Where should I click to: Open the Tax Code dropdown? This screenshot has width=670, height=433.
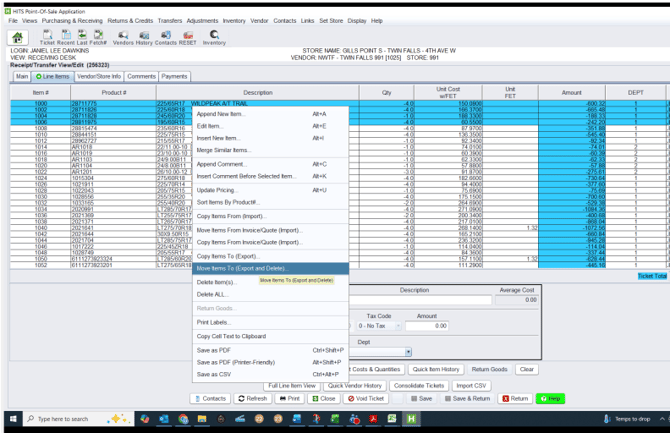coord(379,326)
